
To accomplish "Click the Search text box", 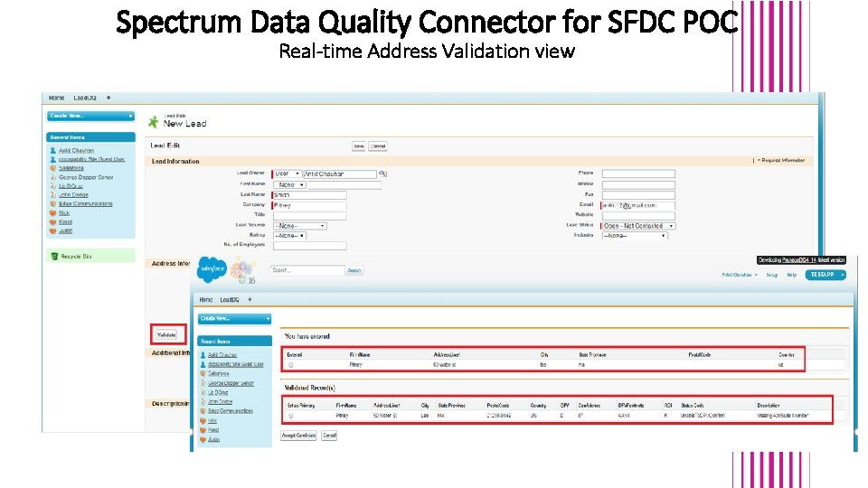I will point(307,270).
